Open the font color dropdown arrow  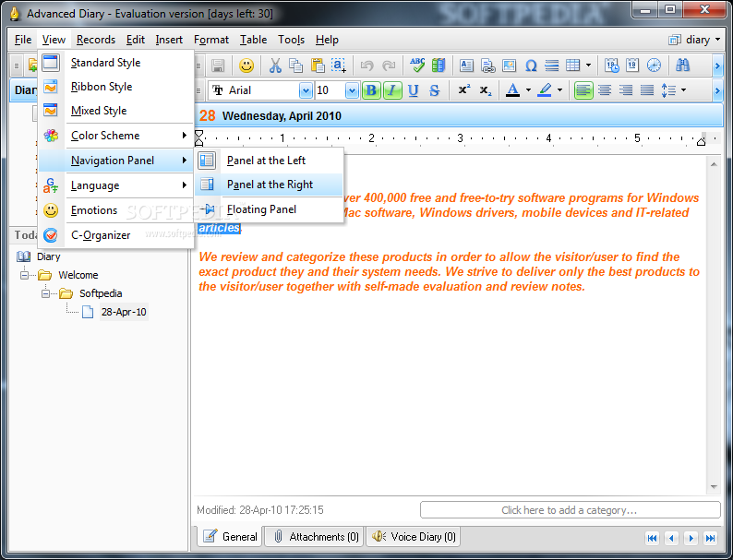[528, 90]
